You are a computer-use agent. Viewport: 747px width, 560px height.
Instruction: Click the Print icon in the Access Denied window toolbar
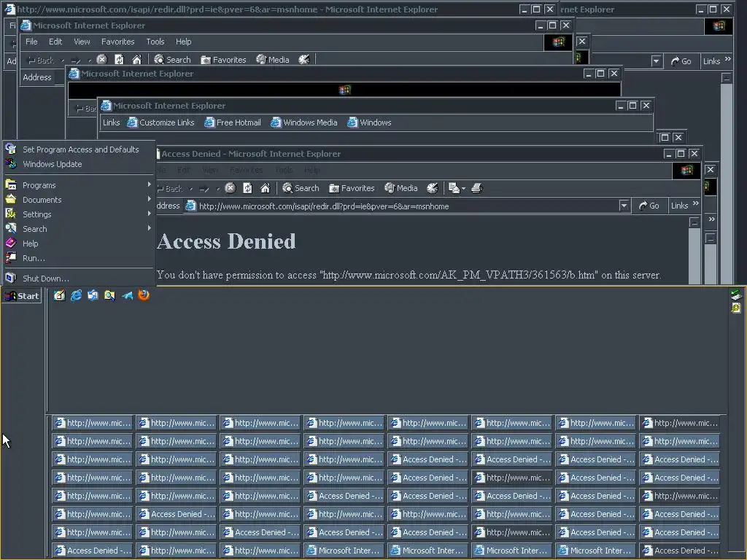pos(477,188)
